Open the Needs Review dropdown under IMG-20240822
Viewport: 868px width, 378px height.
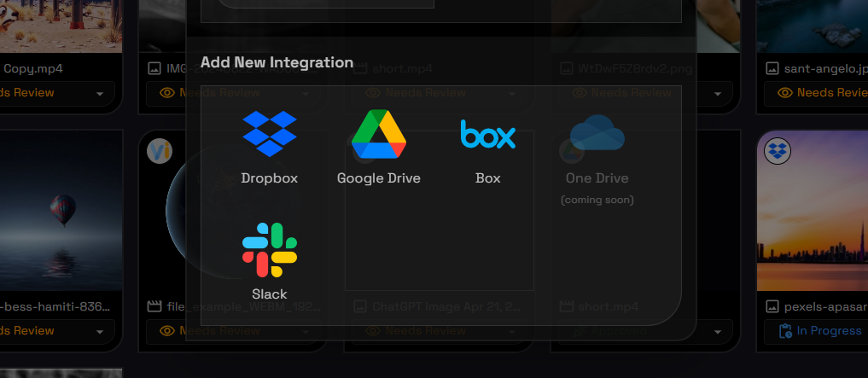pyautogui.click(x=234, y=93)
